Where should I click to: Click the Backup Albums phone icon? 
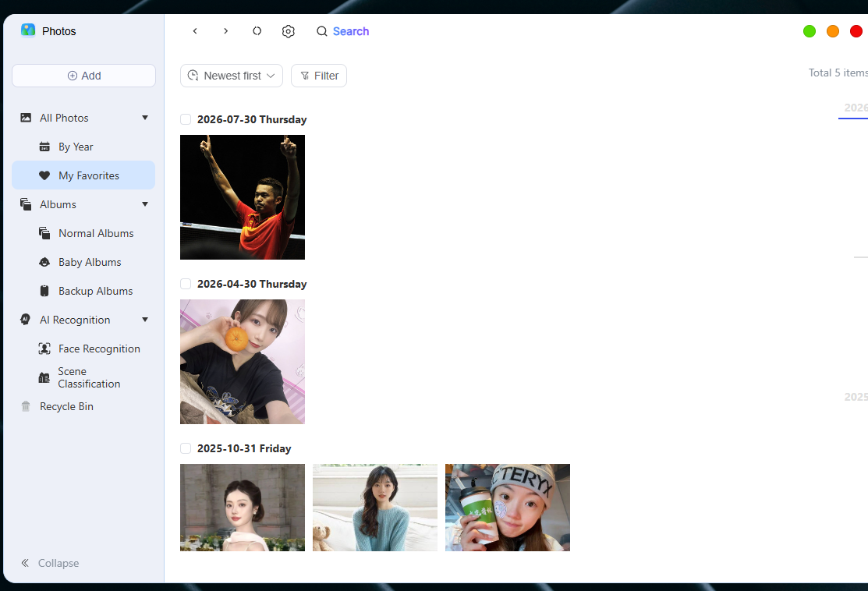(44, 291)
